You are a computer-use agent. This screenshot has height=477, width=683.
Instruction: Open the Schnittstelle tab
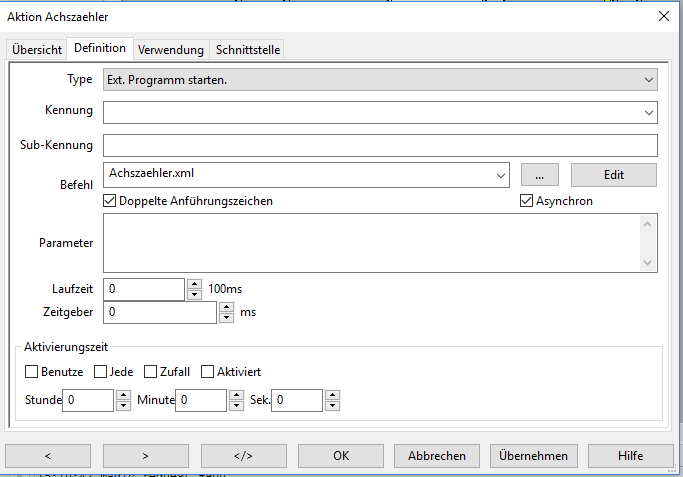tap(248, 49)
